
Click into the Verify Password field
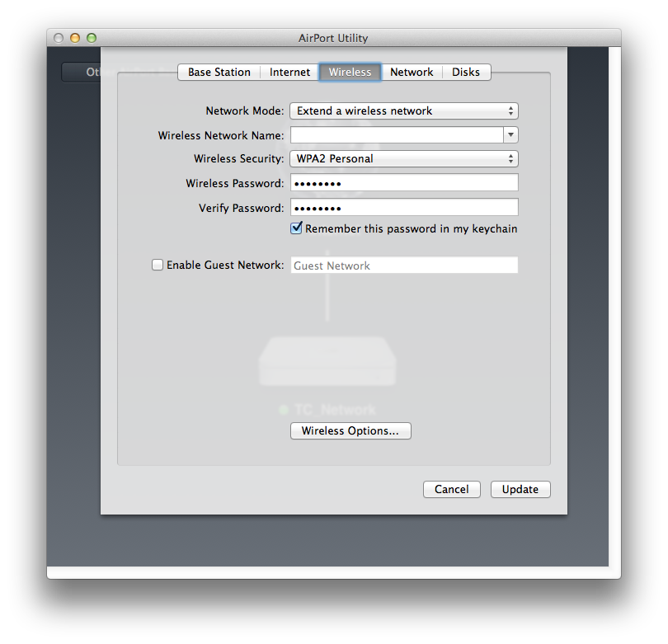404,208
